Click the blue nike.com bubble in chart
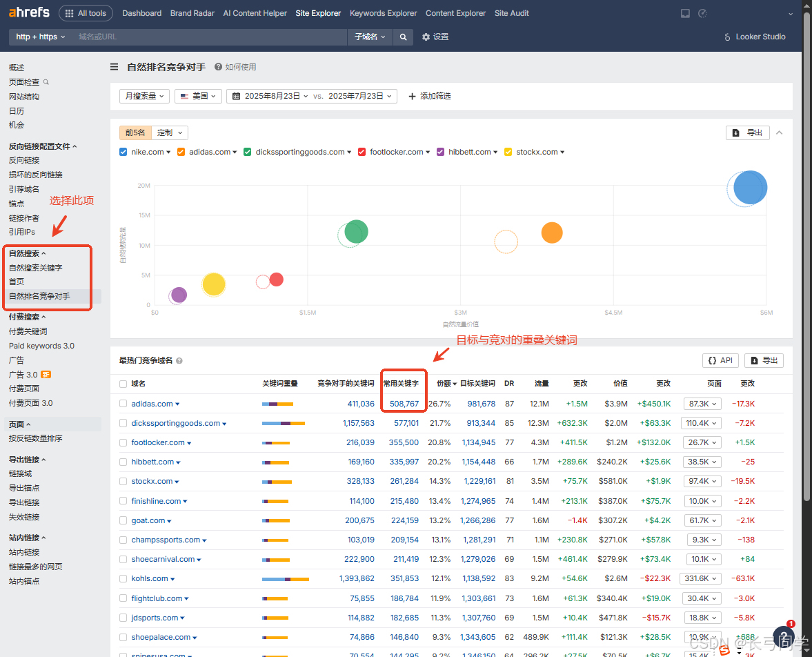This screenshot has width=812, height=657. [750, 187]
